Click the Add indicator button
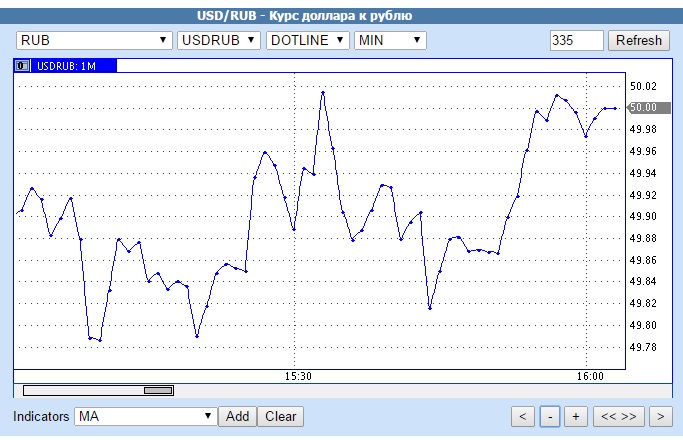 point(237,416)
